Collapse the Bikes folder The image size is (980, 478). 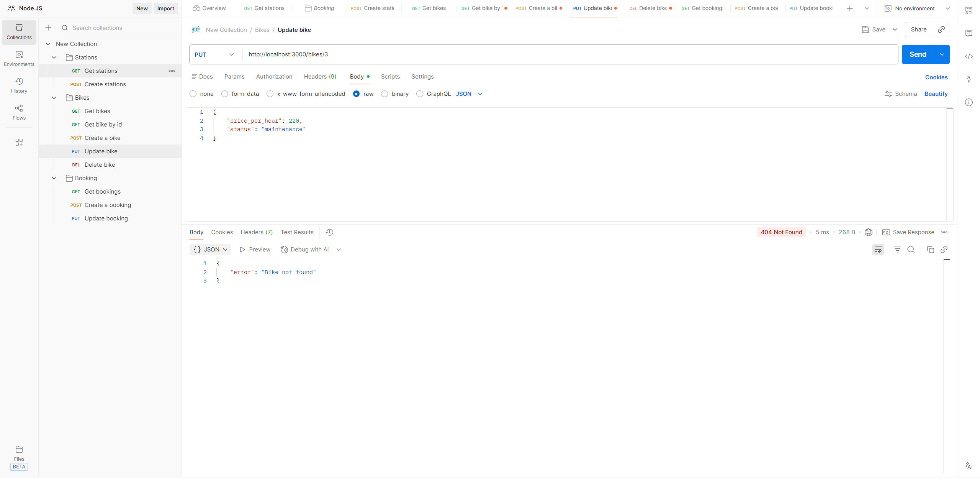54,98
